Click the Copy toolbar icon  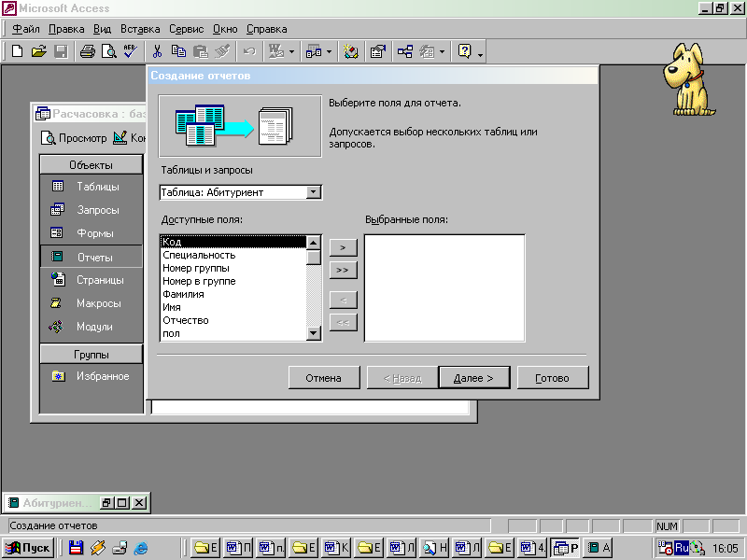click(x=178, y=51)
